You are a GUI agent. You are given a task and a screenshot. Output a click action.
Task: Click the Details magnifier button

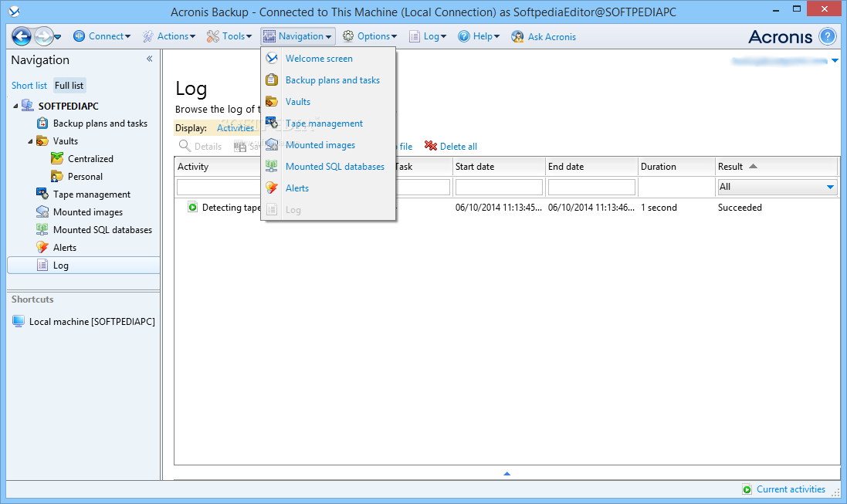coord(201,146)
